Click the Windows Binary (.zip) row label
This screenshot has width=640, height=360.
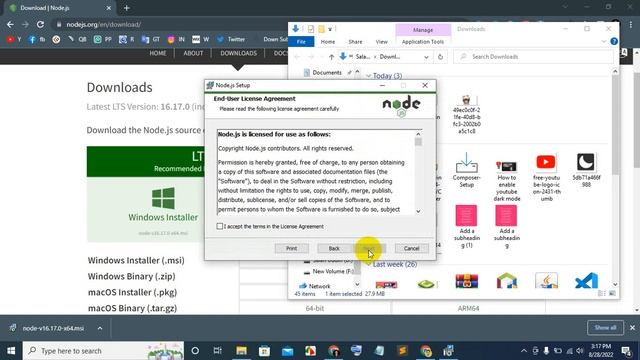point(131,276)
